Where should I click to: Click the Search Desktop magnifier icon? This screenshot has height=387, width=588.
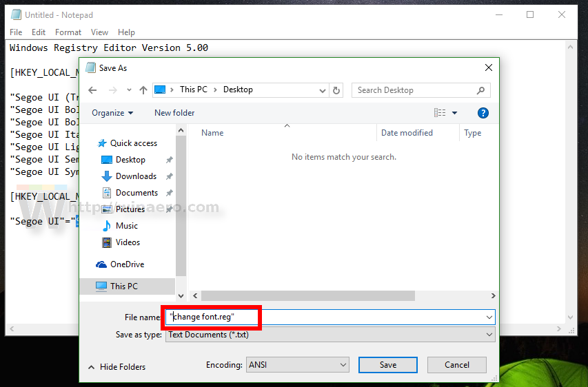(x=480, y=90)
